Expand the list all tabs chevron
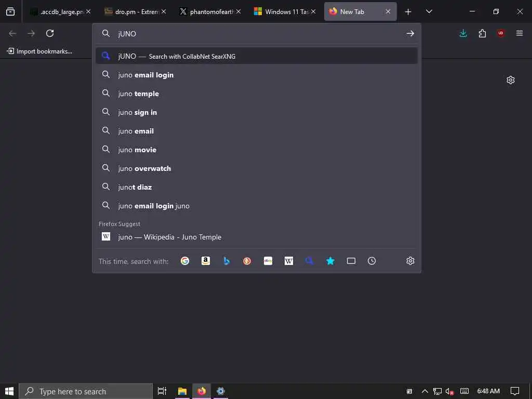The image size is (532, 399). tap(429, 11)
